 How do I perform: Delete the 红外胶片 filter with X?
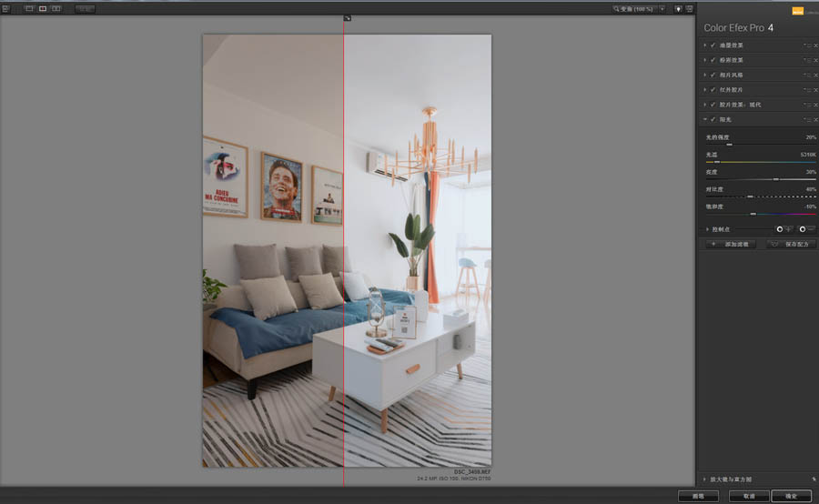(816, 90)
